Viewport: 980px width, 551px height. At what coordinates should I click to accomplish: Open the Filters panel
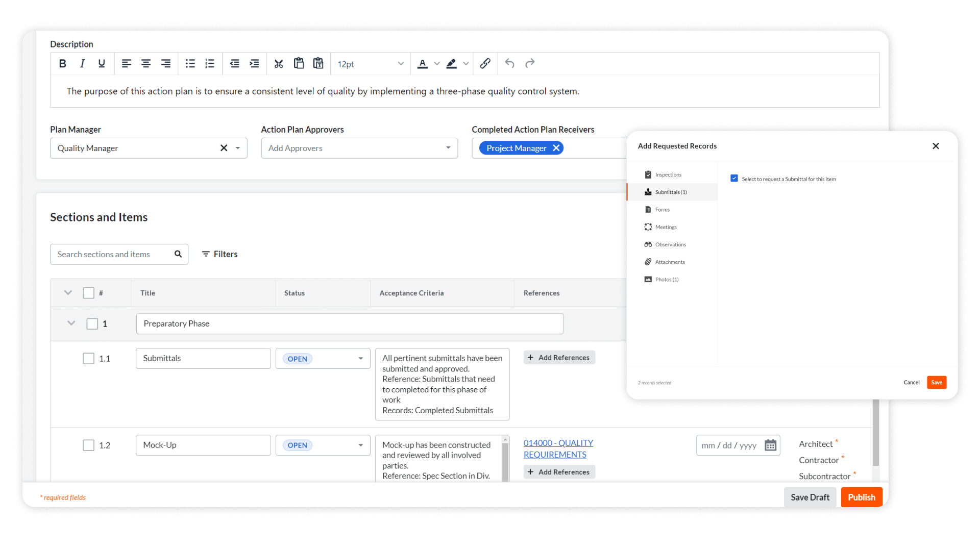(219, 254)
